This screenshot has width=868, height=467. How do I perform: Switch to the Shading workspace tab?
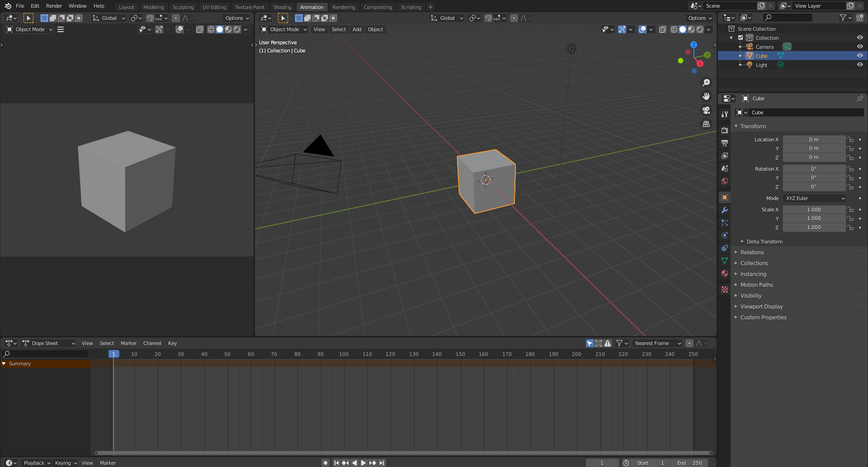click(x=282, y=7)
